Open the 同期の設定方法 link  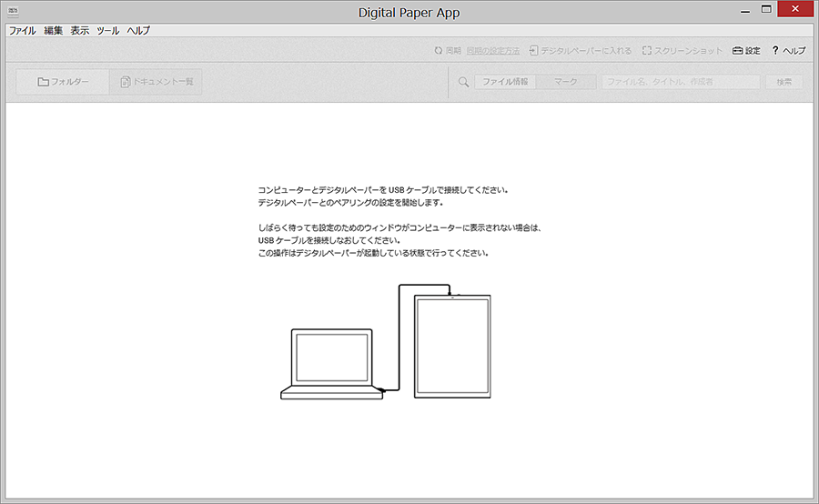(x=493, y=51)
